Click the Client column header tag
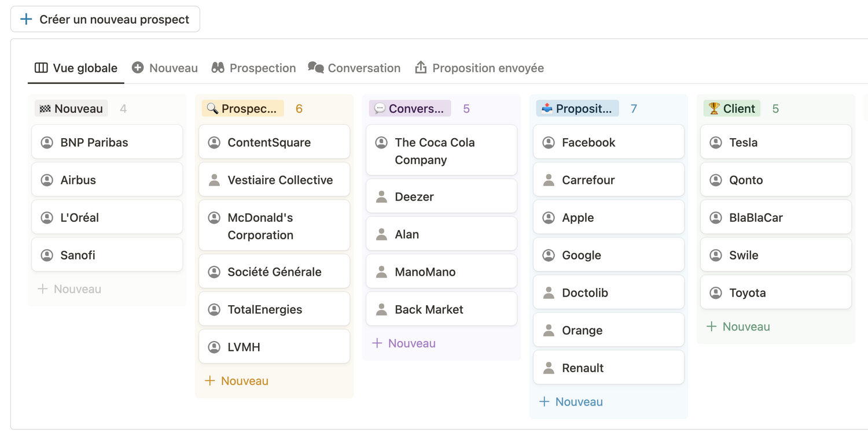 731,109
